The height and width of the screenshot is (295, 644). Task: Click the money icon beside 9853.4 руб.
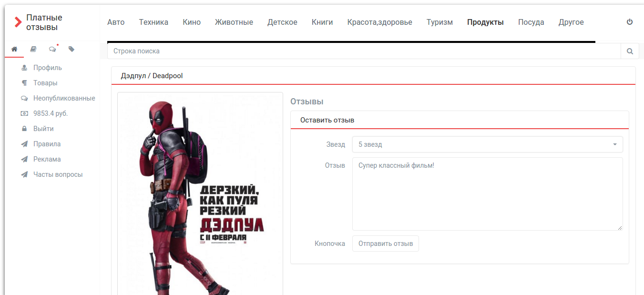pos(24,113)
